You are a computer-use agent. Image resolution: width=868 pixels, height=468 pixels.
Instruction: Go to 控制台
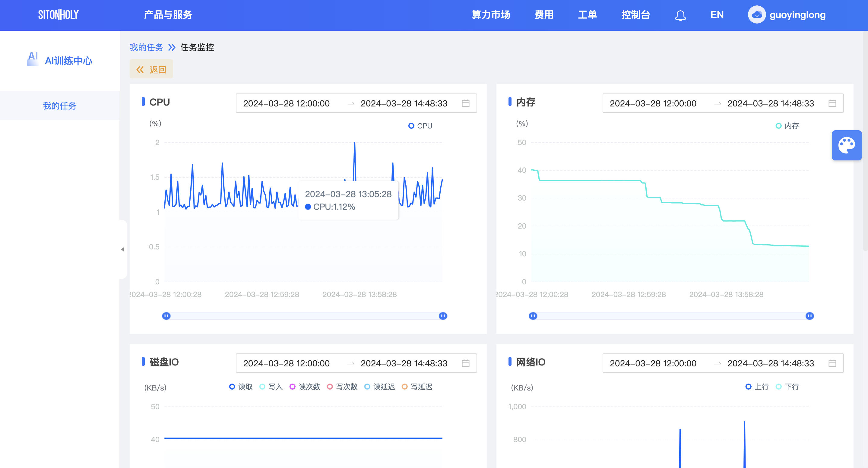[x=635, y=15]
